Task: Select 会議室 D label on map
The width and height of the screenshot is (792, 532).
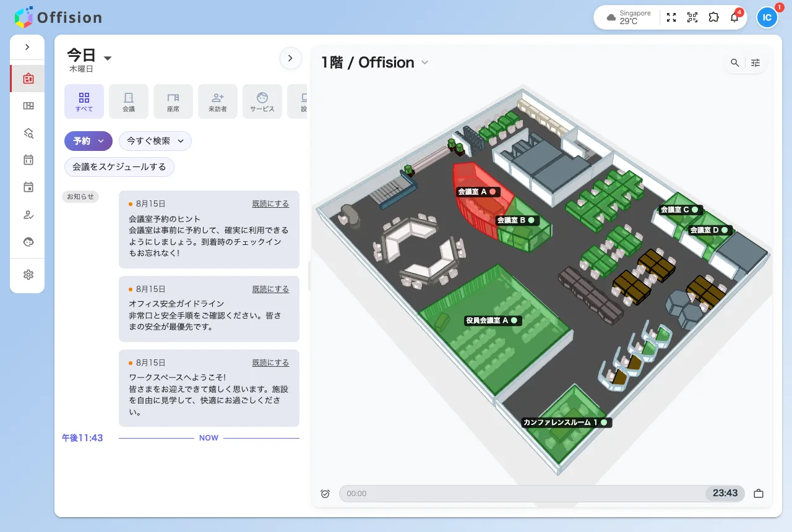Action: point(709,230)
